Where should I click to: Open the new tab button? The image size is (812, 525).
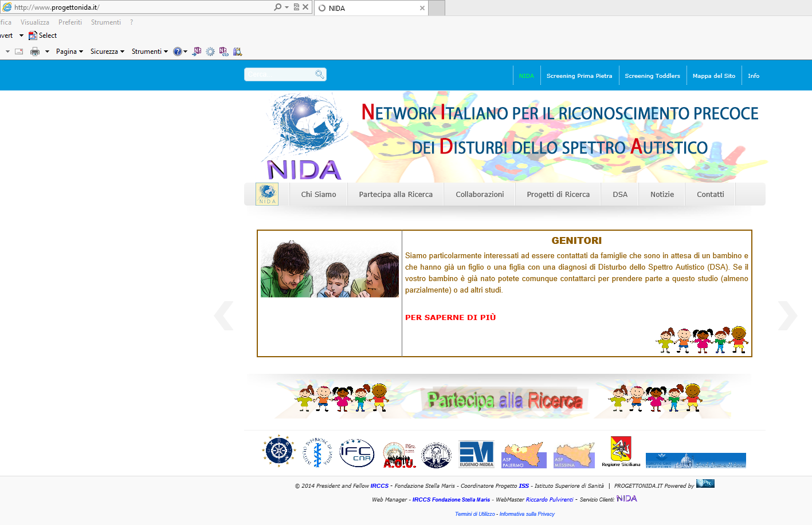(x=437, y=8)
